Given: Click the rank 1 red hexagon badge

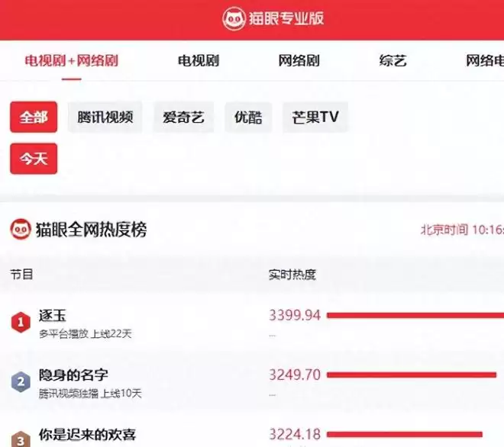Looking at the screenshot, I should click(20, 323).
